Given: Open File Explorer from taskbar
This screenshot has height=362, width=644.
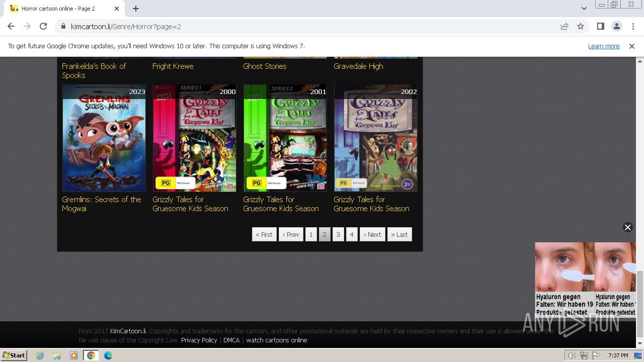Looking at the screenshot, I should (57, 355).
